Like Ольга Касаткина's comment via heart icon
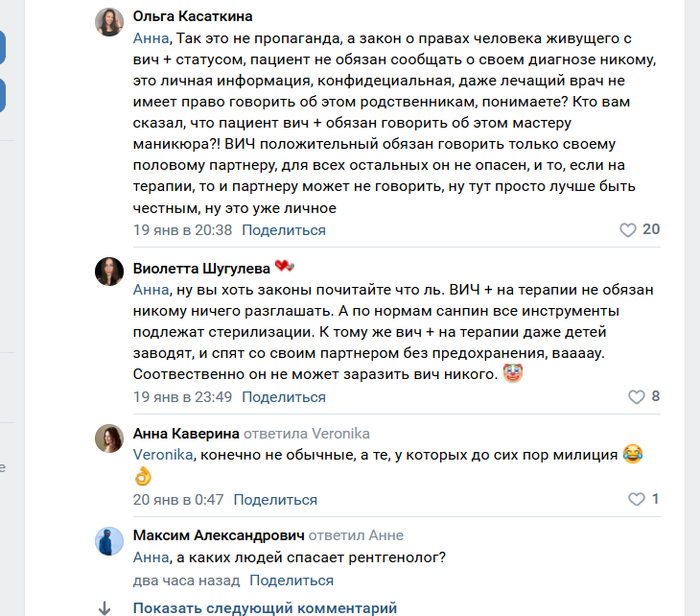This screenshot has height=616, width=700. point(628,230)
